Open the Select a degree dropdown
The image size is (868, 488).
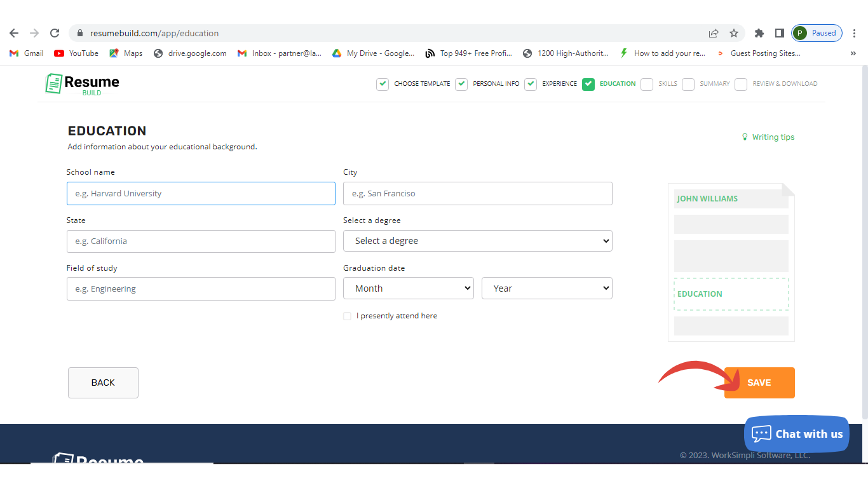coord(477,241)
